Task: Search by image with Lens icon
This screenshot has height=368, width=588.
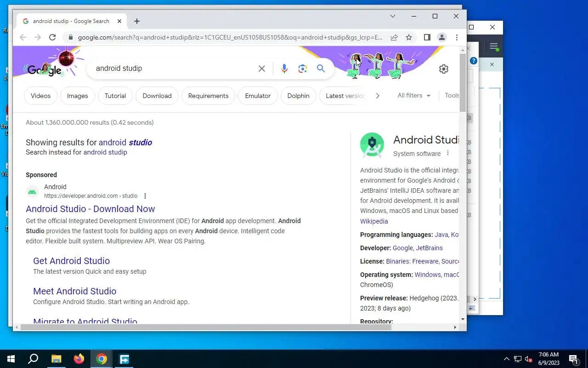Action: point(302,69)
